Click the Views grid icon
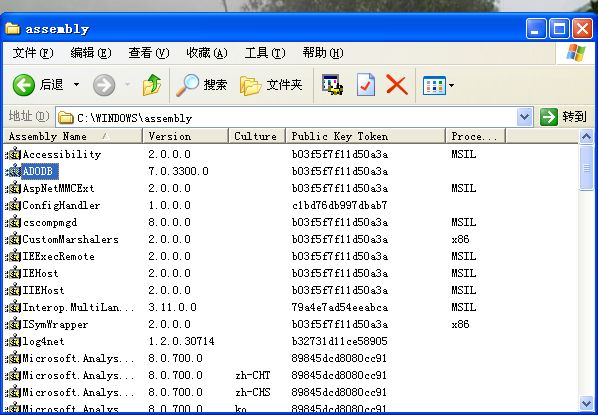The width and height of the screenshot is (598, 415). click(x=434, y=85)
